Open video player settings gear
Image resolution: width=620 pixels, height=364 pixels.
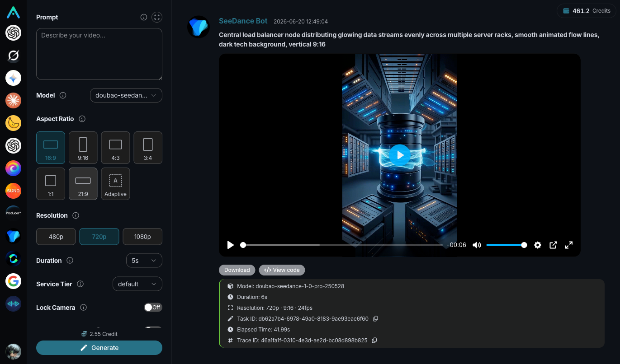click(537, 245)
